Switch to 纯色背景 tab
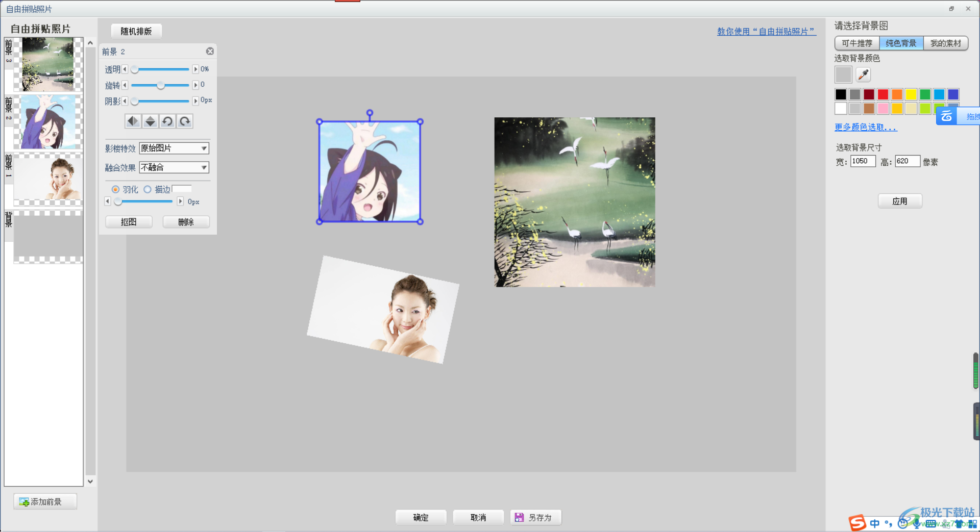Screen dimensions: 980x532 (x=901, y=43)
